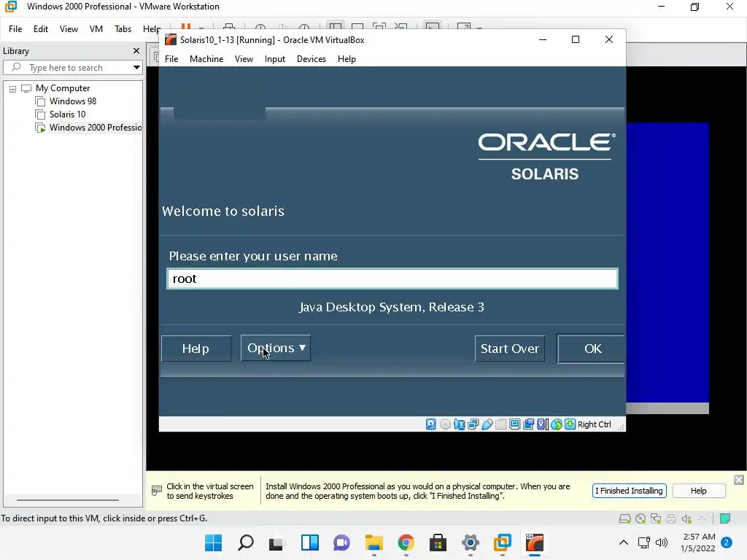Show hidden system tray icons
Viewport: 747px width, 560px height.
point(623,542)
